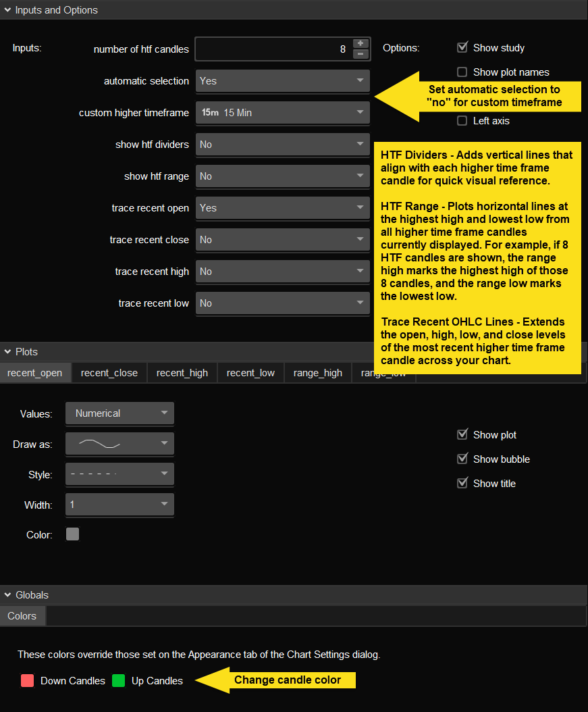Image resolution: width=588 pixels, height=712 pixels.
Task: Open the custom higher timeframe dropdown
Action: 282,113
